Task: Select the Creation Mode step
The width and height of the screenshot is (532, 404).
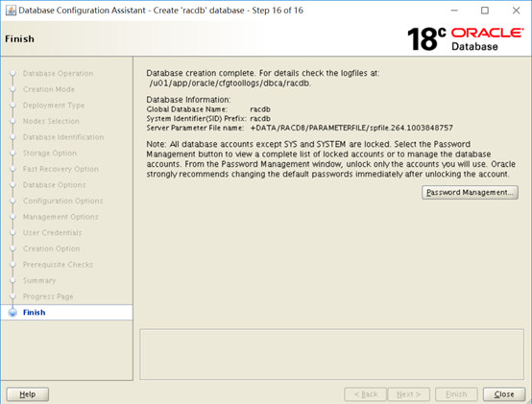Action: point(49,89)
